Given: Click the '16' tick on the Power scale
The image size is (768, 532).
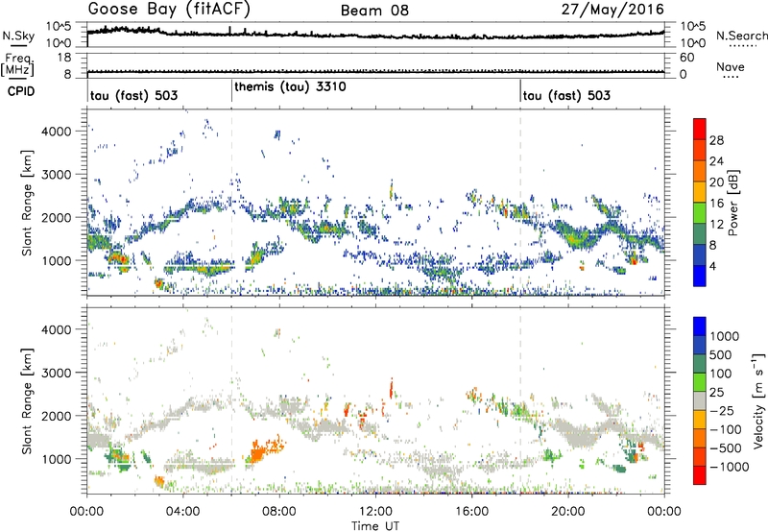Looking at the screenshot, I should coord(716,204).
